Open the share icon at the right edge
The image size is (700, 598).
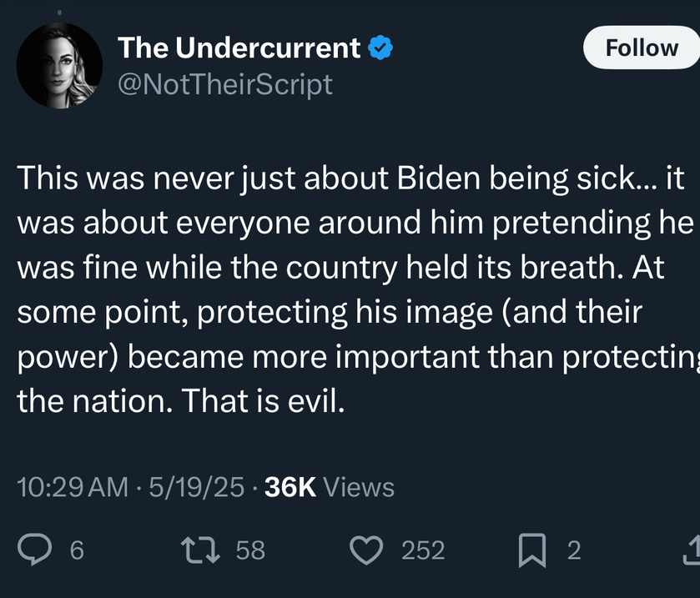tap(692, 550)
